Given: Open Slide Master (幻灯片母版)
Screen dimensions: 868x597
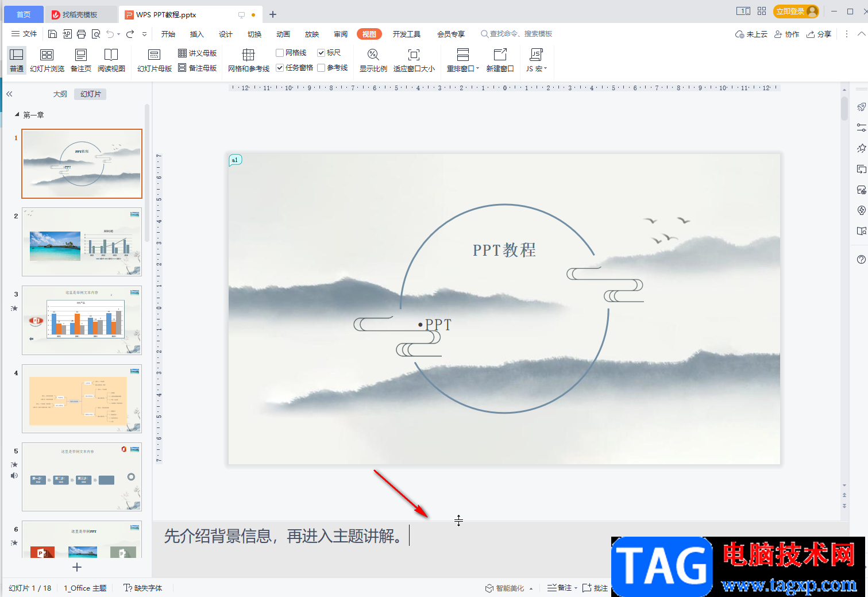Looking at the screenshot, I should pyautogui.click(x=155, y=60).
